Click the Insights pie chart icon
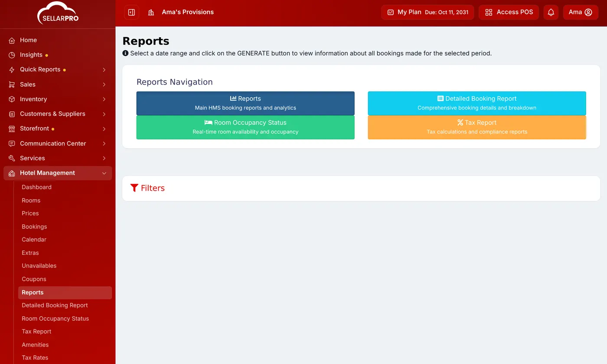This screenshot has height=364, width=607. click(12, 55)
